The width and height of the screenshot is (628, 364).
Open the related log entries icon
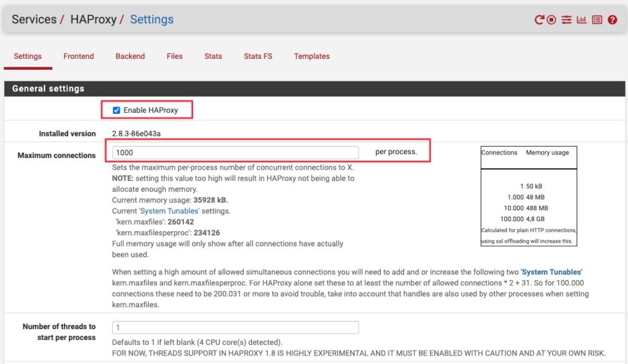pos(597,20)
